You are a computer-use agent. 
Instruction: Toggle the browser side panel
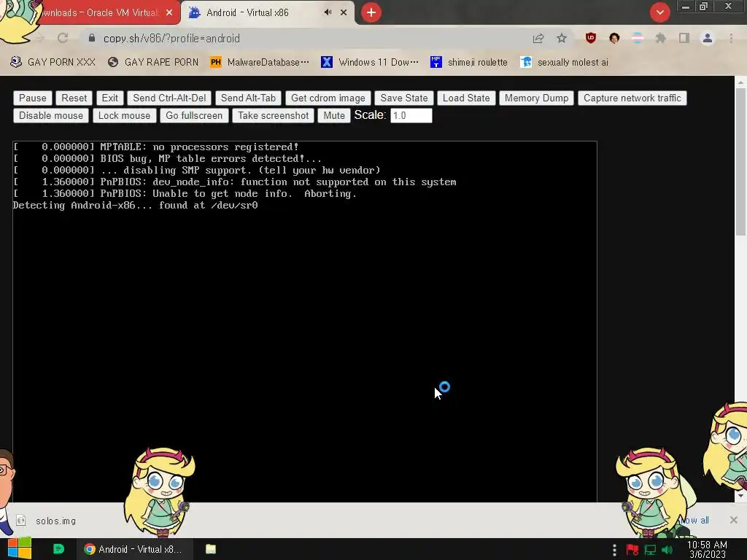pos(684,38)
